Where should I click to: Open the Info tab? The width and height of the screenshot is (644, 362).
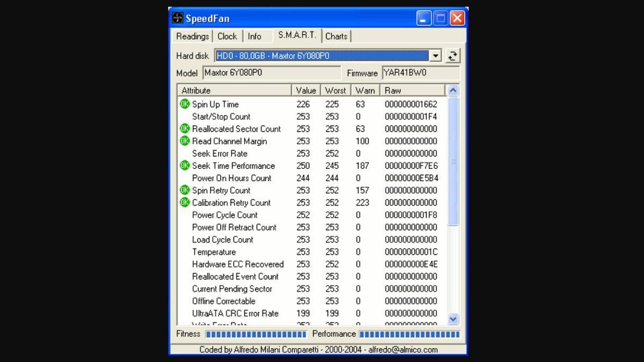254,36
